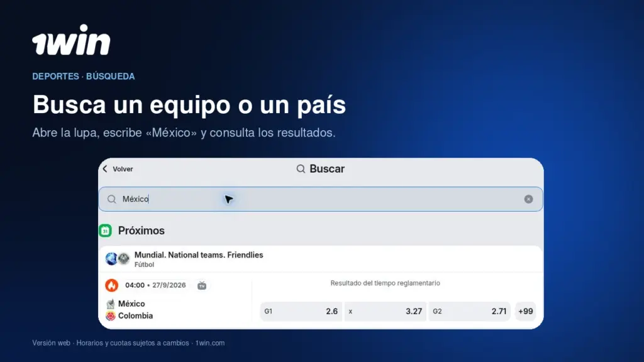Screen dimensions: 644x362
Task: Click Resultado del tiempo reglamentario label
Action: coord(386,283)
